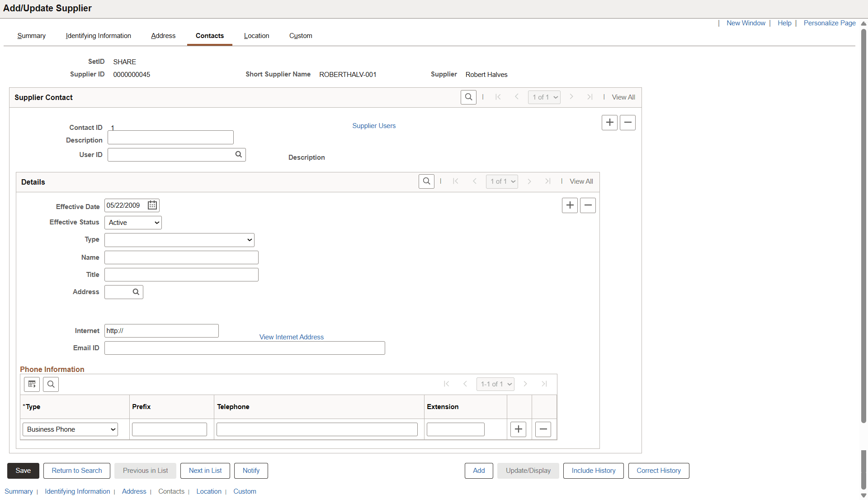The image size is (868, 500).
Task: Open Phone Information grid personalization icon
Action: tap(32, 384)
